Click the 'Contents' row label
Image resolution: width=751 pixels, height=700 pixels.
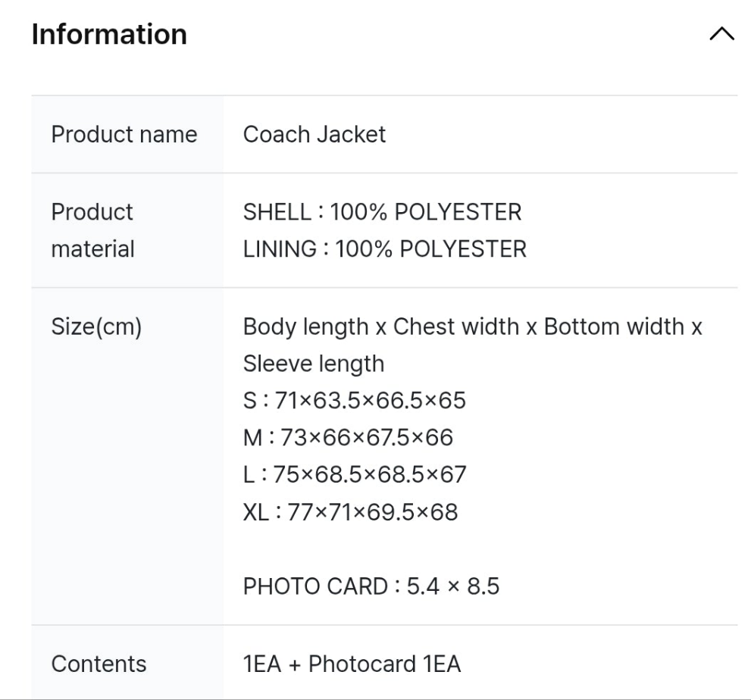tap(99, 664)
